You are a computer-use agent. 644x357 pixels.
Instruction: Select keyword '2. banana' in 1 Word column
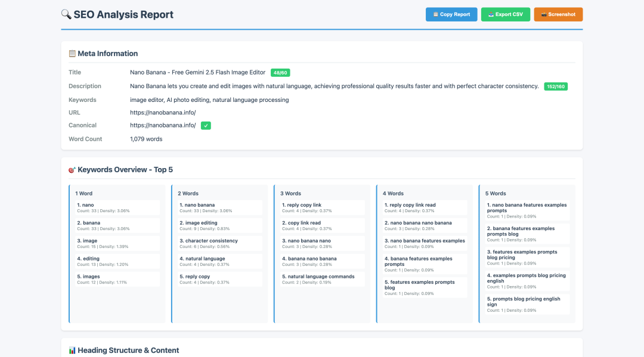(117, 226)
